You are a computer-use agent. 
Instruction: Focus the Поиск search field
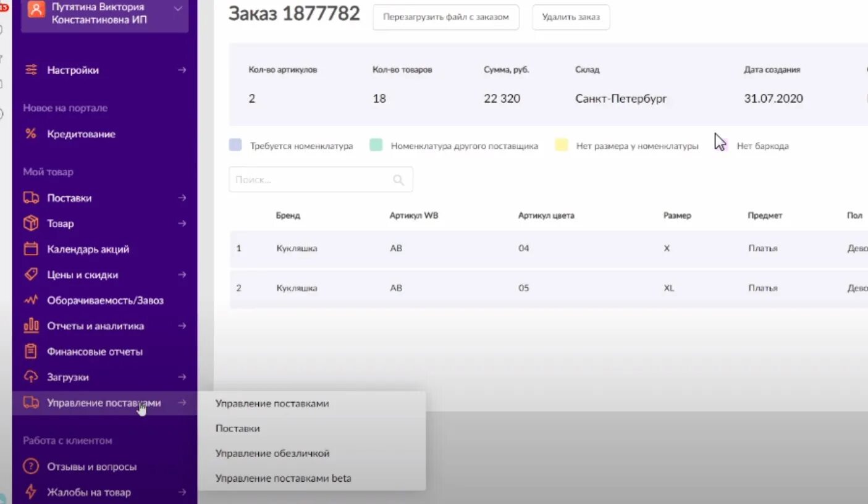pos(321,180)
